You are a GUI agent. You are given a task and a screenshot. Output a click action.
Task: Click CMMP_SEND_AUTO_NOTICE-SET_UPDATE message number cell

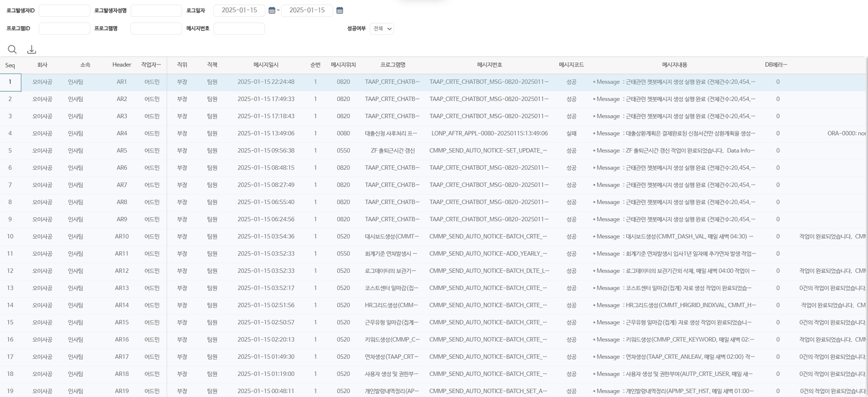pyautogui.click(x=489, y=151)
